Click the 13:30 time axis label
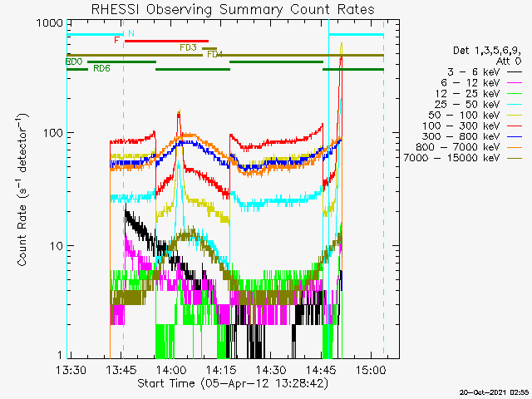Image resolution: width=532 pixels, height=399 pixels. pyautogui.click(x=71, y=370)
